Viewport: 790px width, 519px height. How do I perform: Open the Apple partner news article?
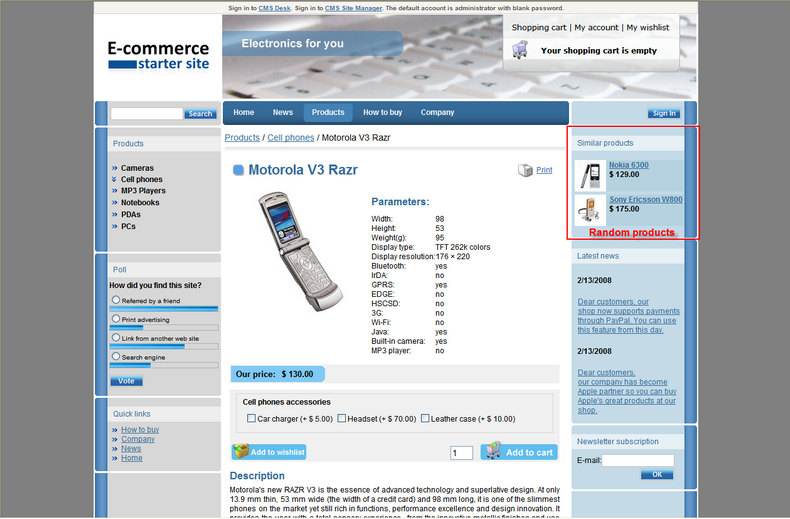pos(627,392)
